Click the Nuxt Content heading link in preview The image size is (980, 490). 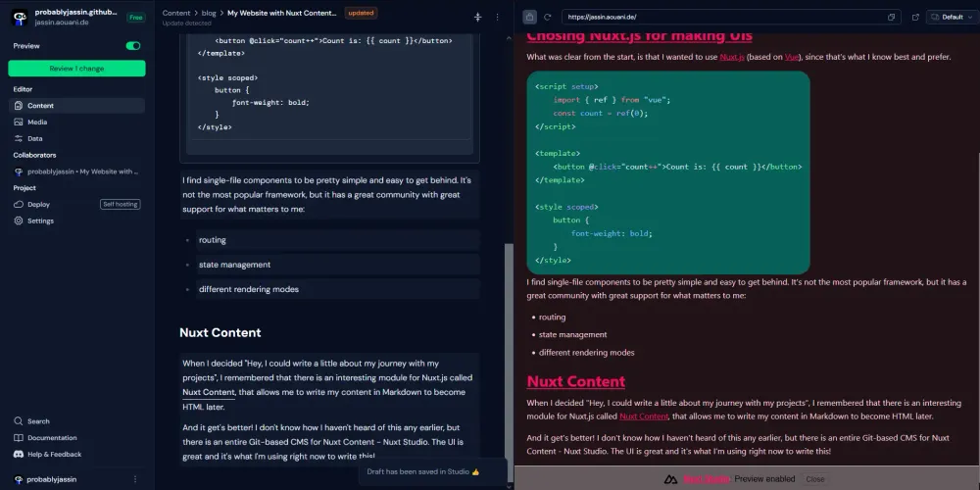575,381
